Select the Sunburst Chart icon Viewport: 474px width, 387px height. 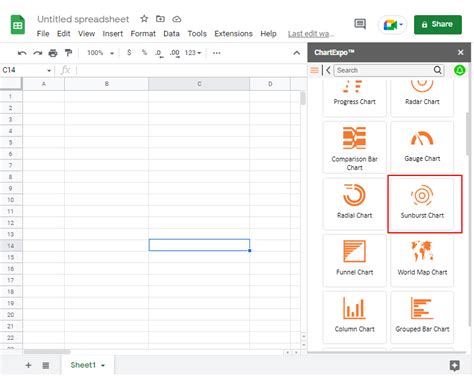coord(422,195)
